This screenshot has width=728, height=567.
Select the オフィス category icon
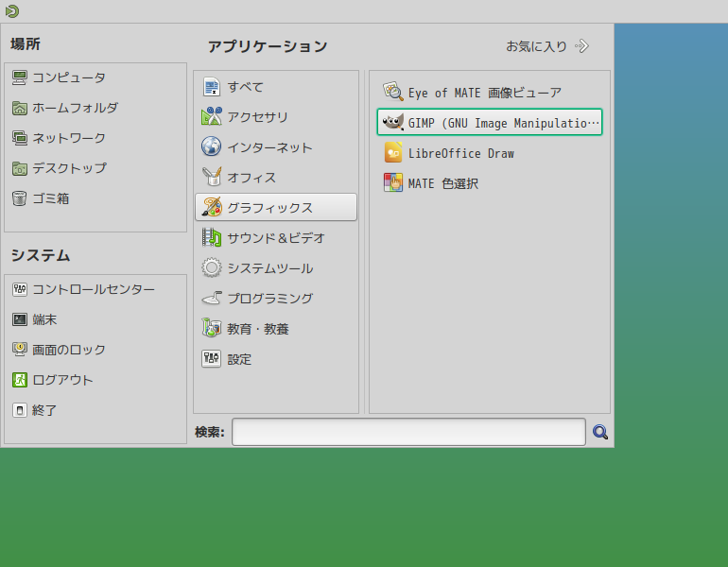click(211, 178)
